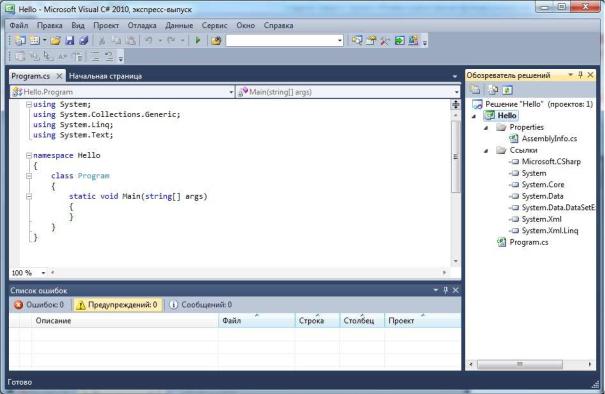Sort by the Описание column header

[125, 321]
